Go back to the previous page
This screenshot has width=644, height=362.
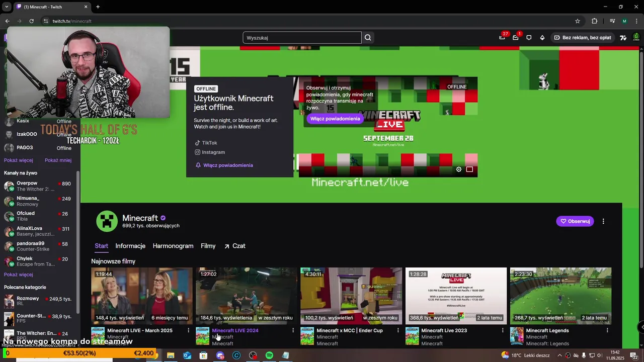(7, 21)
